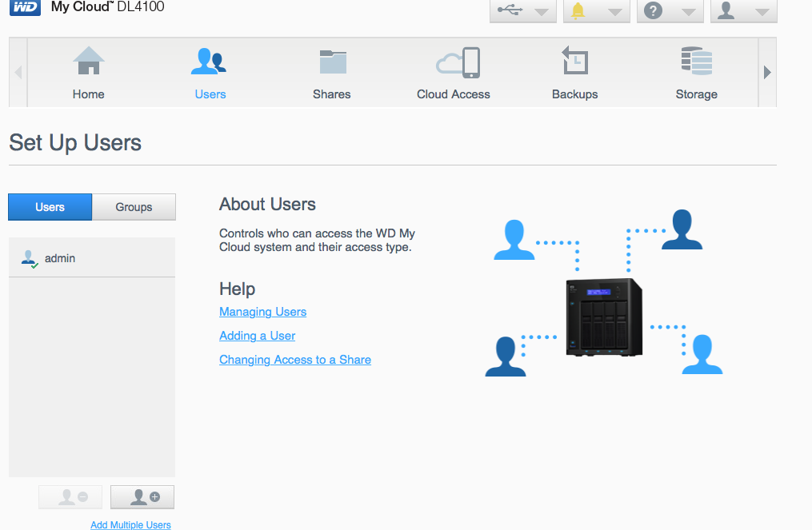Open the Storage drives icon
Viewport: 812px width, 530px height.
(x=697, y=61)
